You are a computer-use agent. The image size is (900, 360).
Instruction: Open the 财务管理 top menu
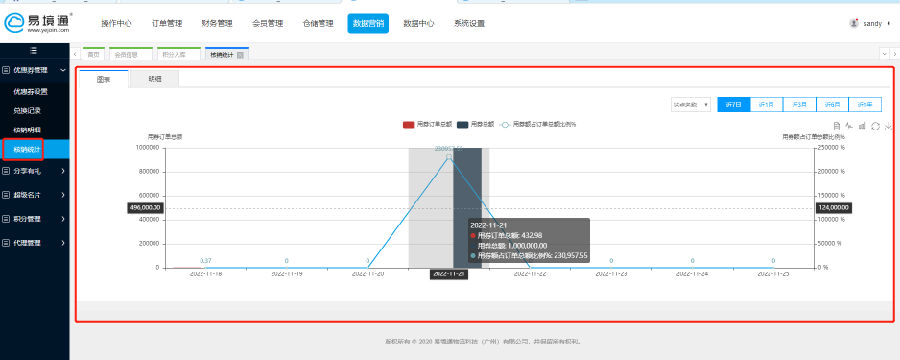pyautogui.click(x=217, y=24)
